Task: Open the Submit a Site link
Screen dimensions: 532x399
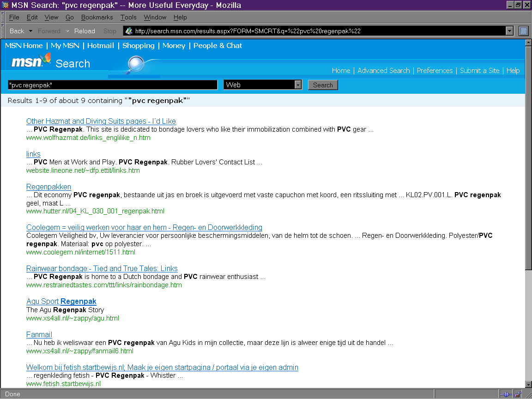Action: pyautogui.click(x=480, y=71)
